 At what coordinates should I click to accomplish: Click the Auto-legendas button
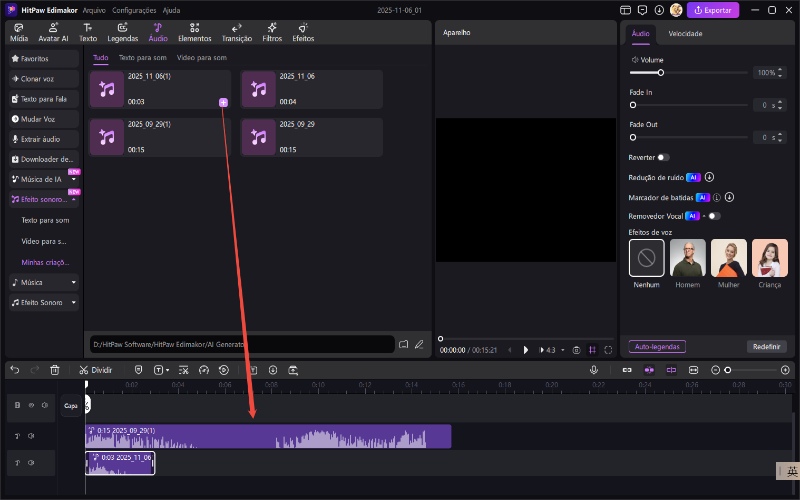tap(657, 346)
